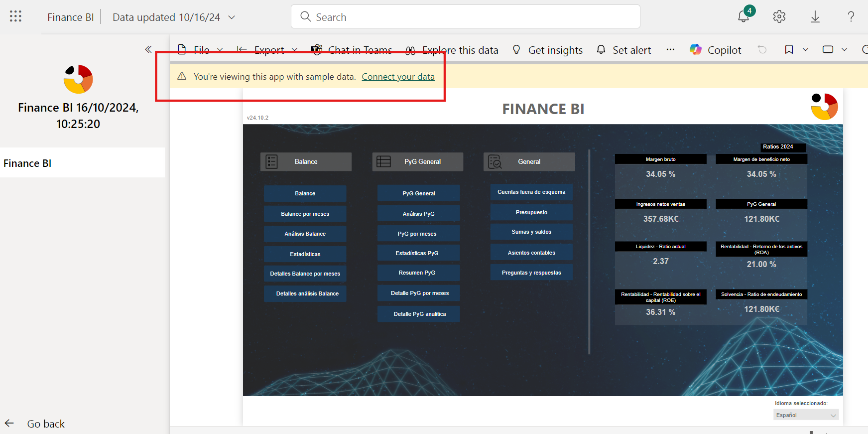Viewport: 868px width, 434px height.
Task: Open the more options ellipsis in toolbar
Action: [x=670, y=49]
